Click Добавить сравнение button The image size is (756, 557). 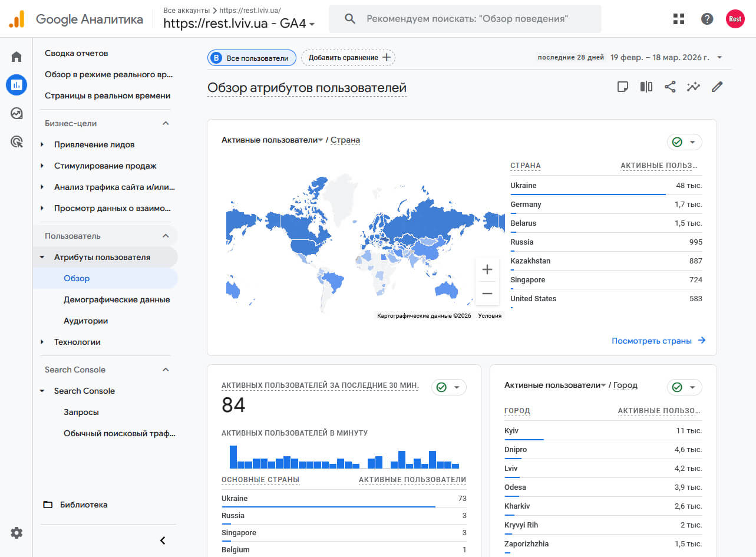349,58
